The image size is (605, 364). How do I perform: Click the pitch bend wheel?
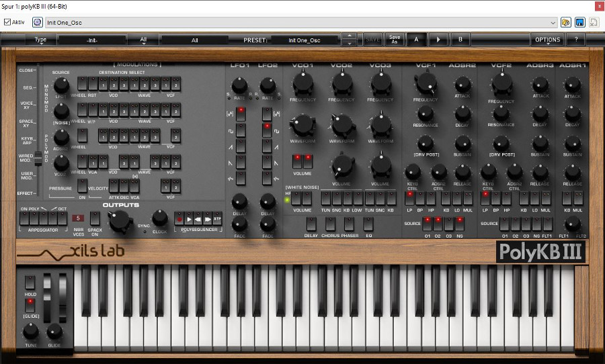pos(46,298)
